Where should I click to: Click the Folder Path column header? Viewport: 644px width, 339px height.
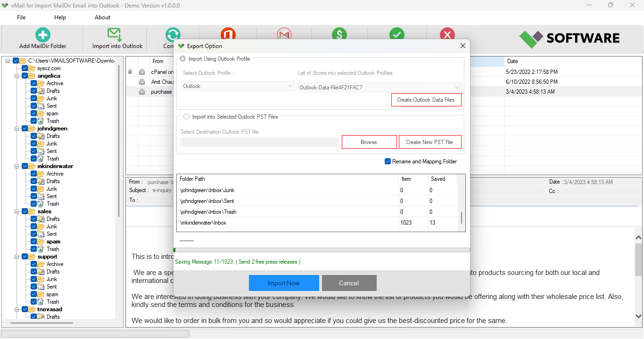(x=288, y=179)
